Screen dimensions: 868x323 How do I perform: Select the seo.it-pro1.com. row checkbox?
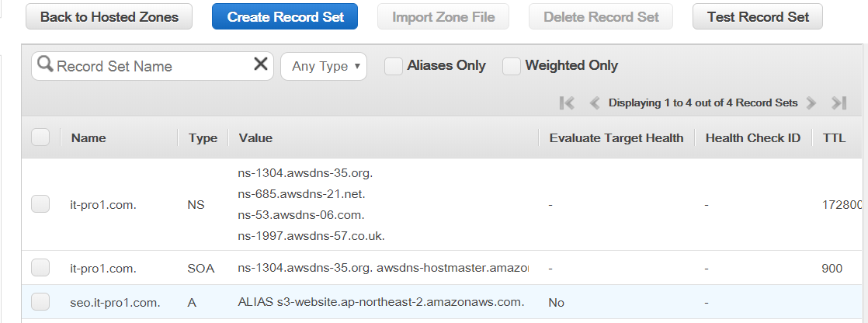40,302
